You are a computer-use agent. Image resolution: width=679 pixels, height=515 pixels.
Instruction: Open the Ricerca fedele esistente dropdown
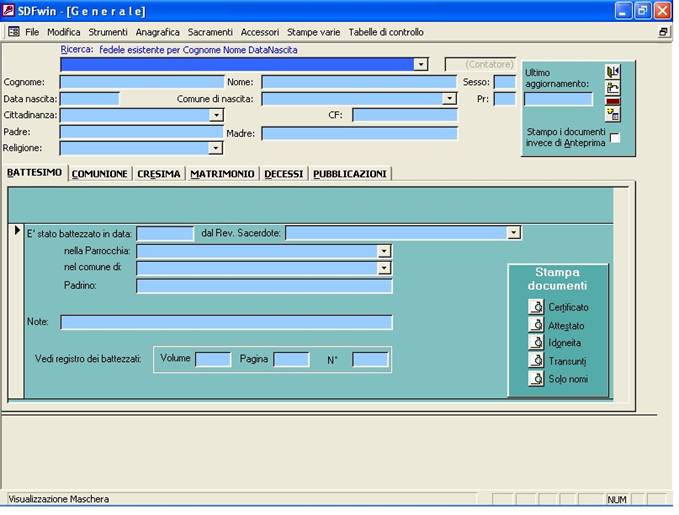click(x=420, y=65)
